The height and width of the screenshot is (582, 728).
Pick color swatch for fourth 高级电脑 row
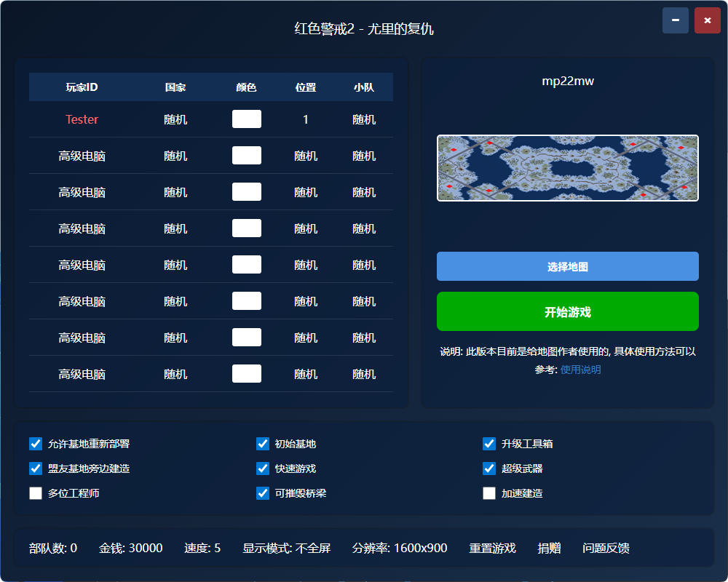point(247,265)
